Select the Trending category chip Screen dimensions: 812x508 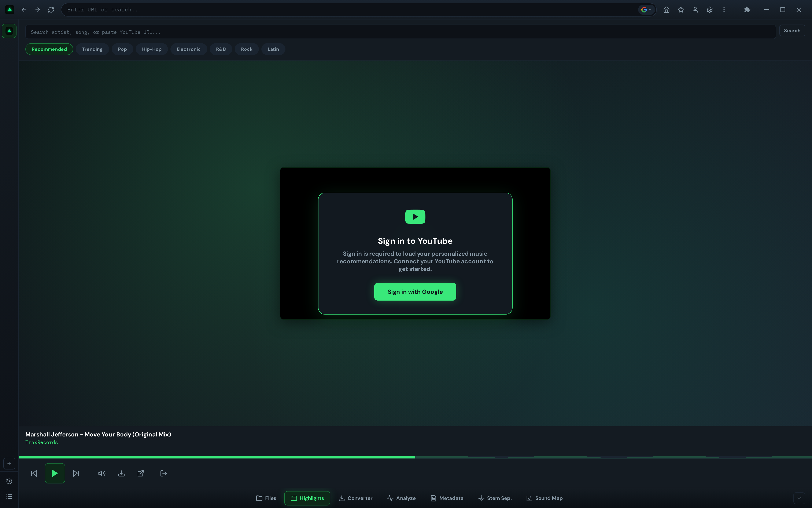tap(92, 49)
